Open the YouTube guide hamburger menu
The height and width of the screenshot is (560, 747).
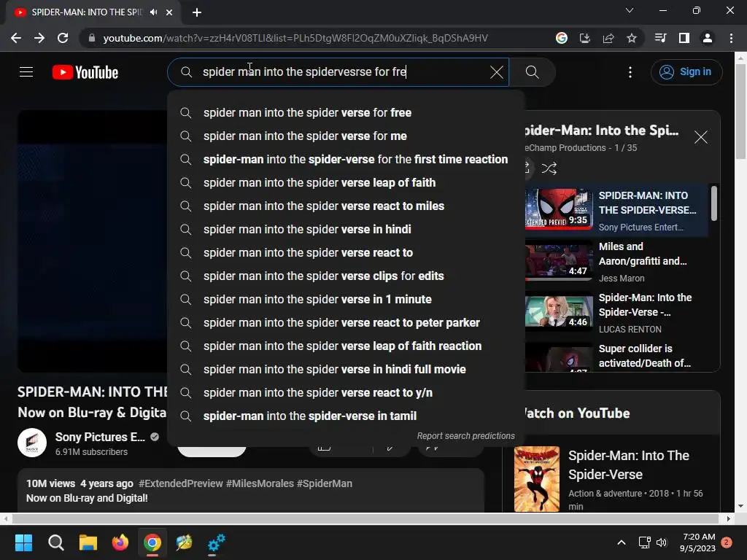pos(26,72)
